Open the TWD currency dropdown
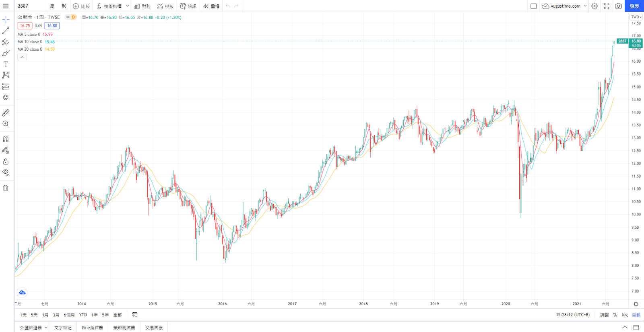Viewport: 644px width, 332px height. (x=636, y=17)
